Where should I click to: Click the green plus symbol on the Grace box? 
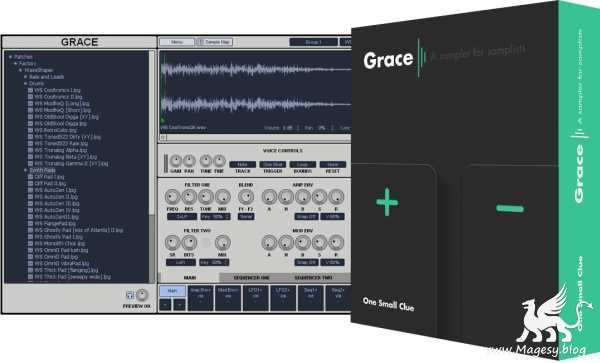pos(387,202)
